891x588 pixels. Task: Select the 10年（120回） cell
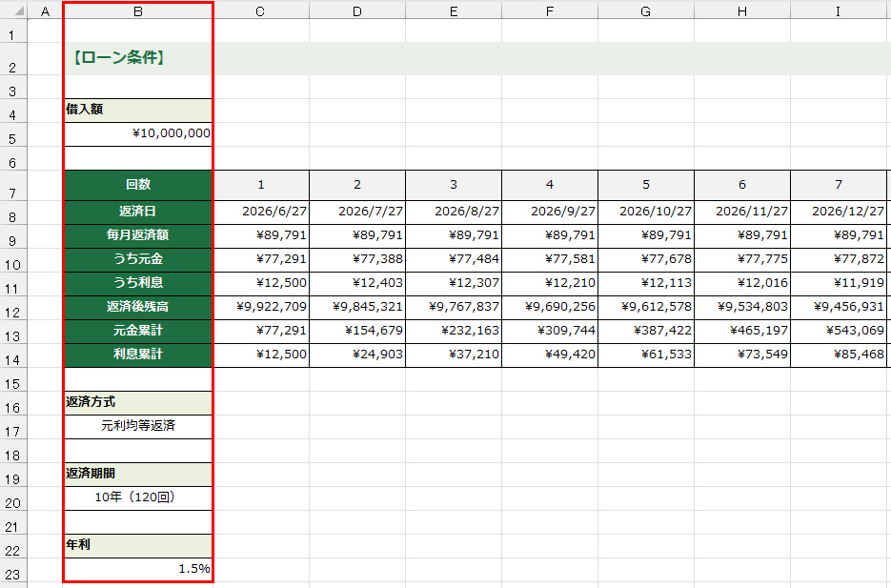[138, 498]
